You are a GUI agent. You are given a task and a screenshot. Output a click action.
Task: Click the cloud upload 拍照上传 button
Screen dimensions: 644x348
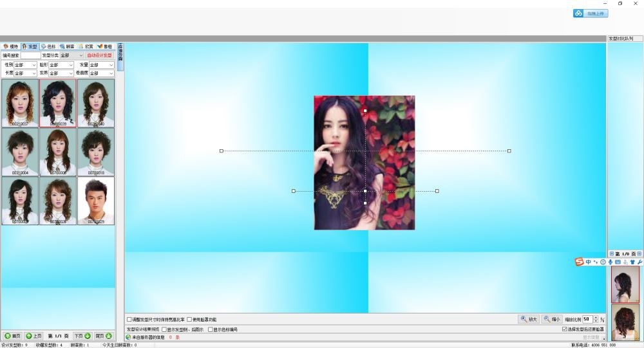click(591, 14)
